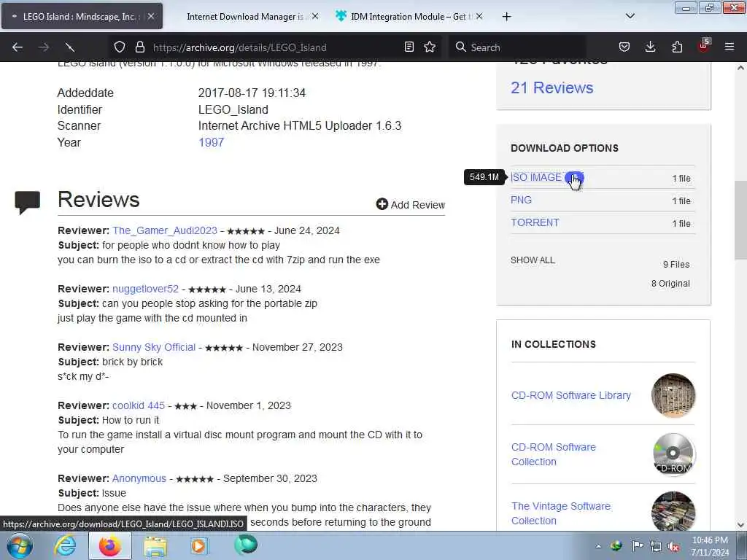Close the IDM Integration Module tab
Image resolution: width=747 pixels, height=560 pixels.
click(479, 16)
